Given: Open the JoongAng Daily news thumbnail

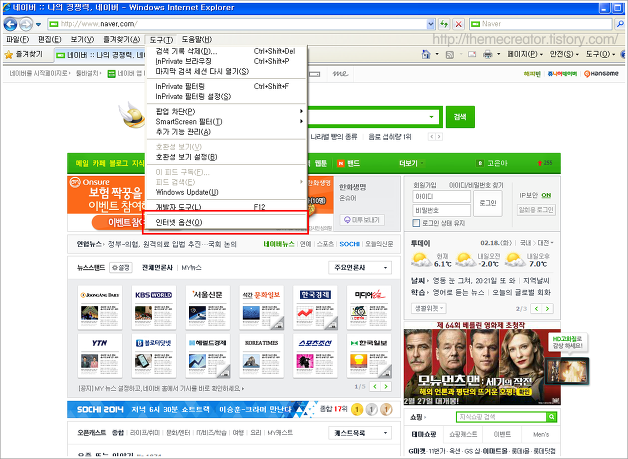Looking at the screenshot, I should click(x=100, y=308).
